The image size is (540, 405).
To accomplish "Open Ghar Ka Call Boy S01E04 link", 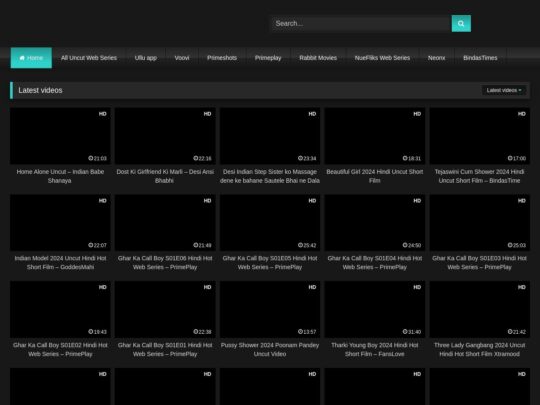I will pyautogui.click(x=375, y=262).
